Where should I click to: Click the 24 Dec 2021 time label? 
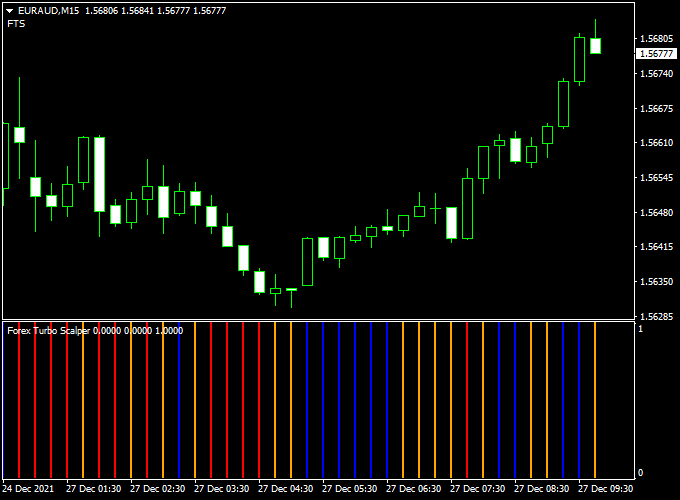(x=28, y=490)
